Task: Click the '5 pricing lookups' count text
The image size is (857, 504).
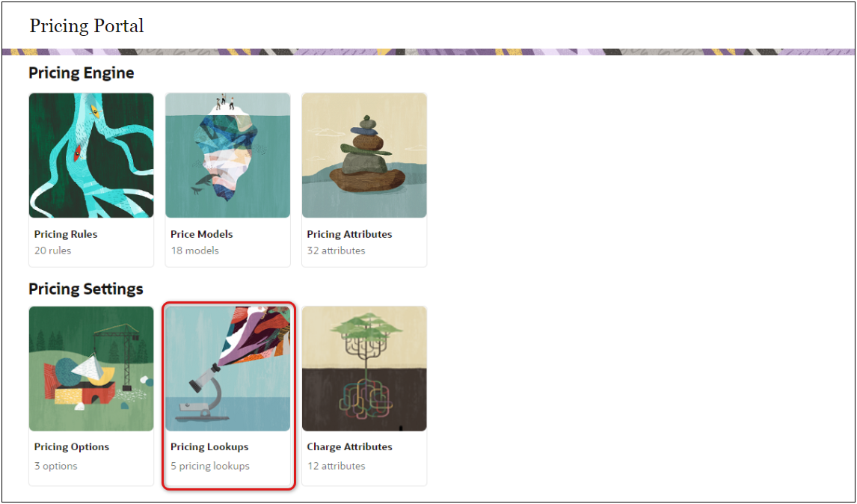Action: click(x=210, y=467)
